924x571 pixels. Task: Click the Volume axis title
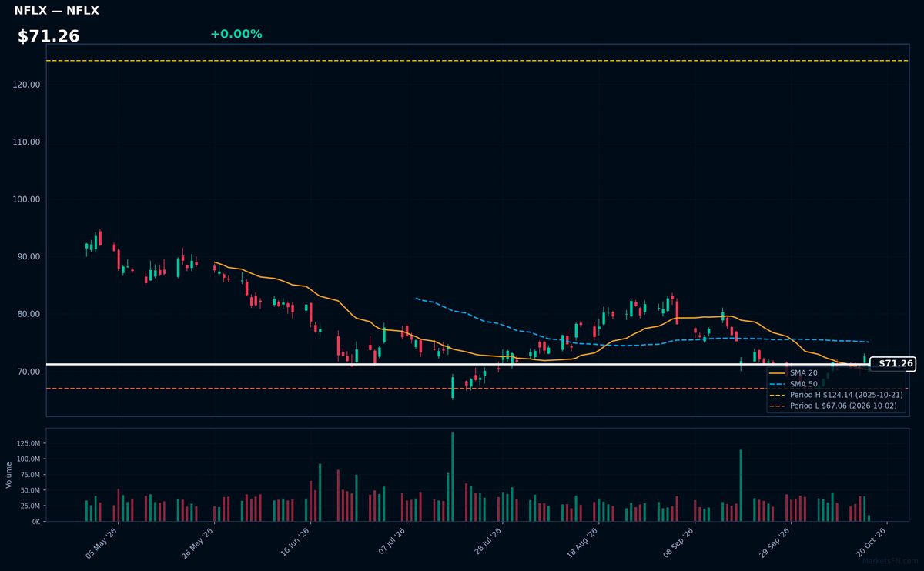coord(9,475)
